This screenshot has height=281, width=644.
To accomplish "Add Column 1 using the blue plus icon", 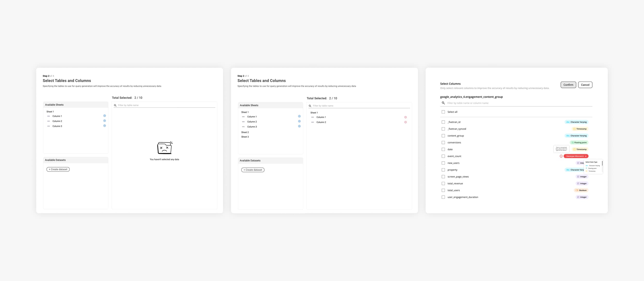I will [104, 116].
